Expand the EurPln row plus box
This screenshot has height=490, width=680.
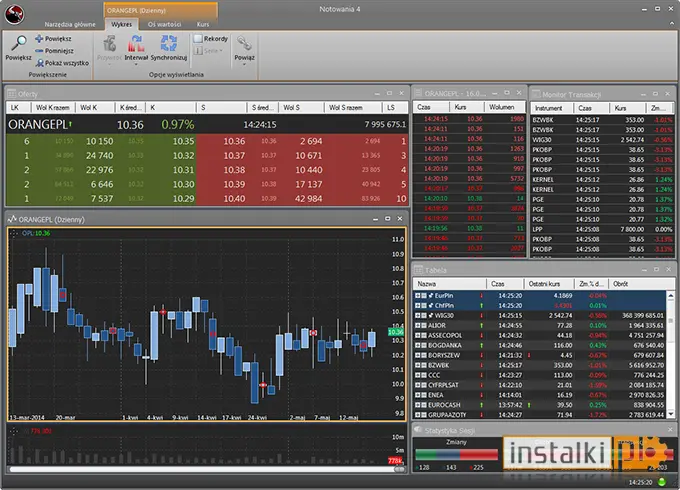(x=418, y=295)
